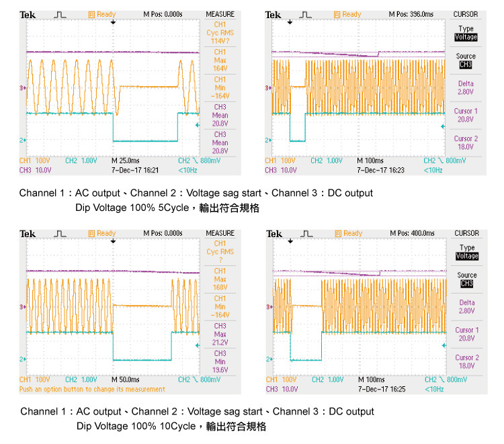
Task: Click channel 3 ground marker in bottom-right scope
Action: coord(269,306)
